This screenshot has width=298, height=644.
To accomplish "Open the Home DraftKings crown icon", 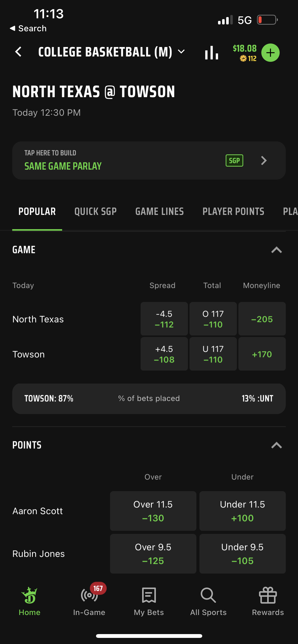I will point(30,595).
